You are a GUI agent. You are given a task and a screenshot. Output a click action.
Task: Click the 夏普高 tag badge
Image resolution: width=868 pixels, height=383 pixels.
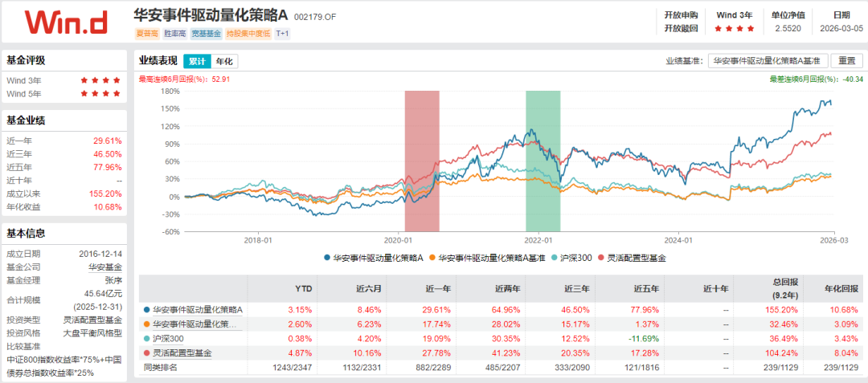pyautogui.click(x=146, y=34)
